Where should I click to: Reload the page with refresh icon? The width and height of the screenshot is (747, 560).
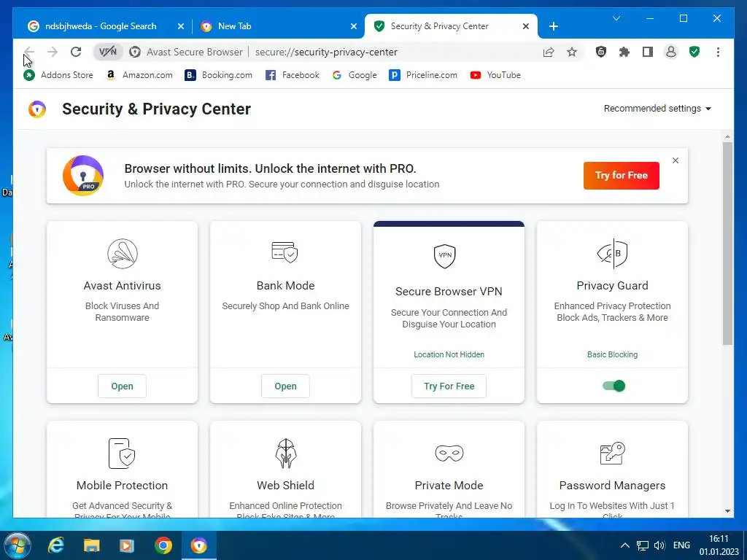click(x=76, y=52)
